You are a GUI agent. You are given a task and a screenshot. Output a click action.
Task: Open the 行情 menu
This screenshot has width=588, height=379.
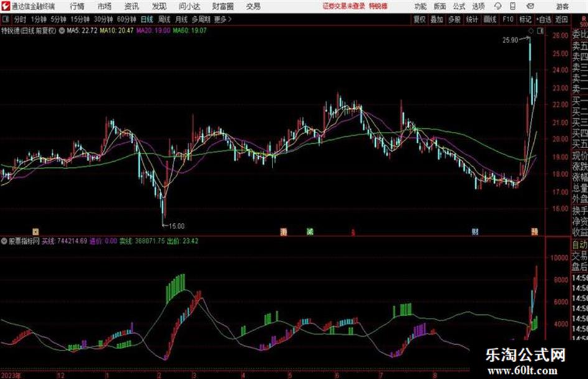tap(77, 6)
